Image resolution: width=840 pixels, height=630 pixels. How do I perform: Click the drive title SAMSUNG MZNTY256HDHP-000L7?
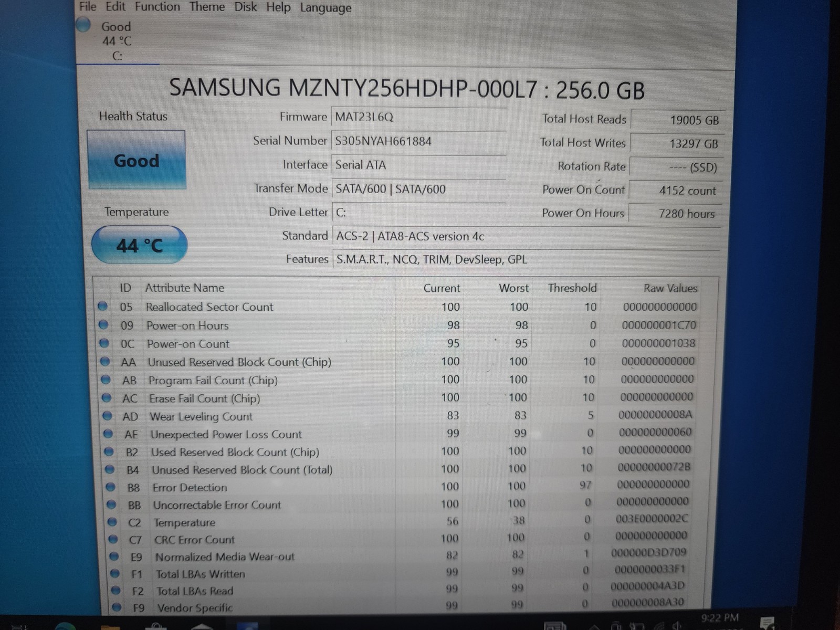[353, 88]
